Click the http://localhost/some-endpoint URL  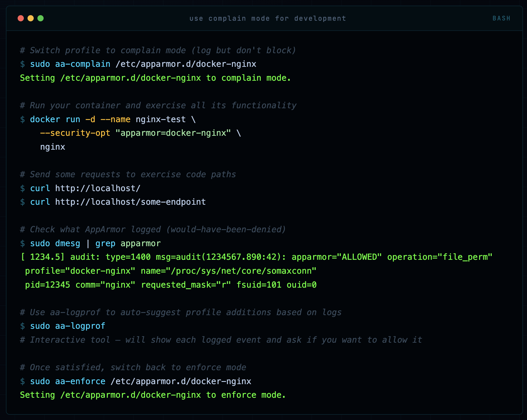130,202
